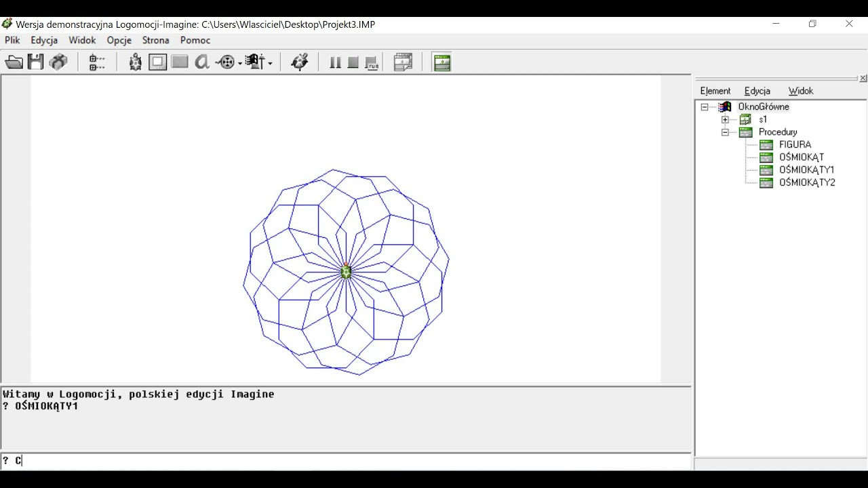Save the project using the floppy disk icon
The image size is (868, 488).
36,62
